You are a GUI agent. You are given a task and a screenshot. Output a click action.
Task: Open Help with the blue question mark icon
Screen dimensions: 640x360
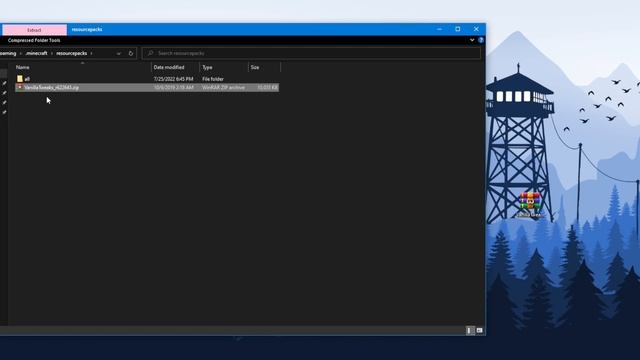click(x=481, y=40)
